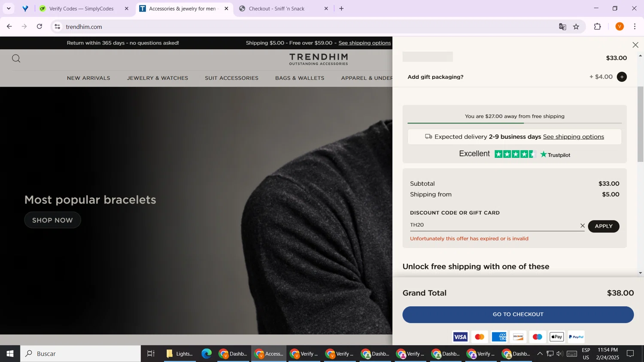The width and height of the screenshot is (644, 362).
Task: Click Shop Now for popular bracelets
Action: point(52,220)
